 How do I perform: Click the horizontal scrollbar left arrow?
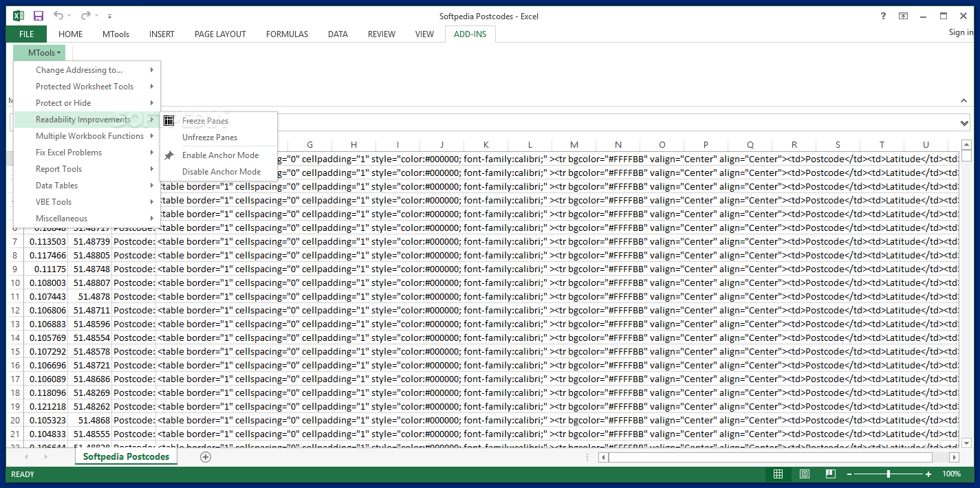(x=603, y=457)
